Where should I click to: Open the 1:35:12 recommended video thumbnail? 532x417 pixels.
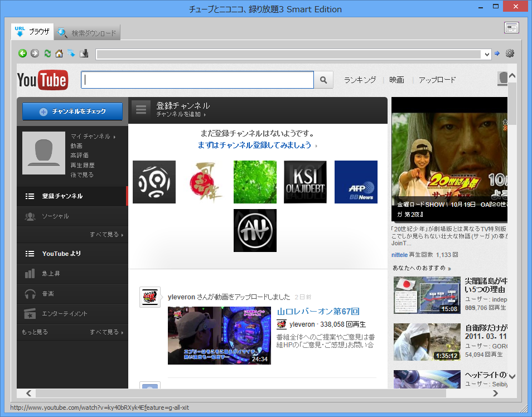pos(427,342)
